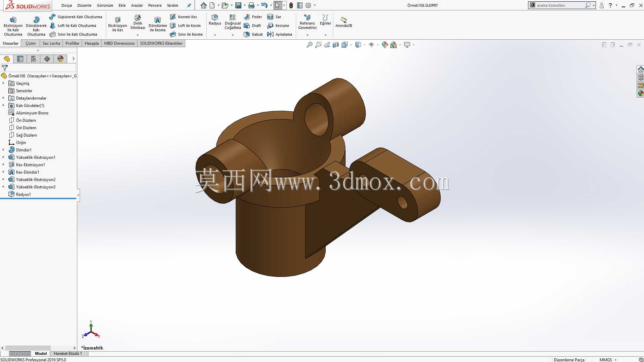Click Süpürerek Katı Oluşturma command
The width and height of the screenshot is (644, 362).
pyautogui.click(x=76, y=17)
